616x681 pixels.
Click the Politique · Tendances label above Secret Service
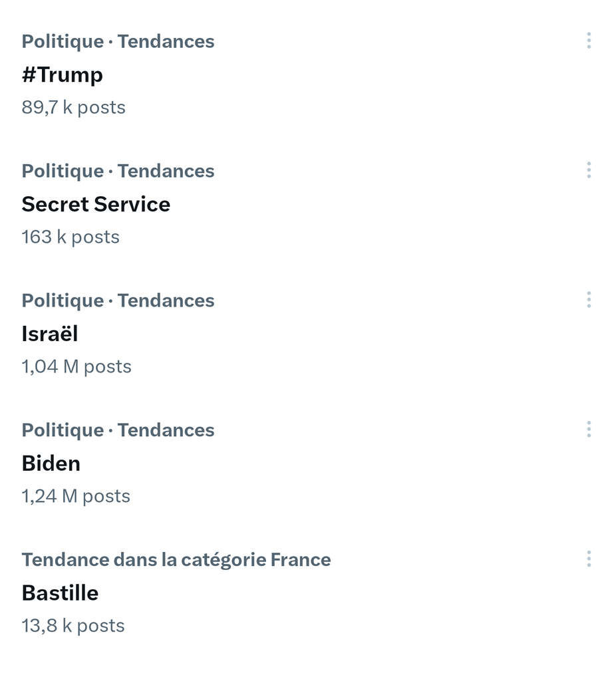pos(118,171)
